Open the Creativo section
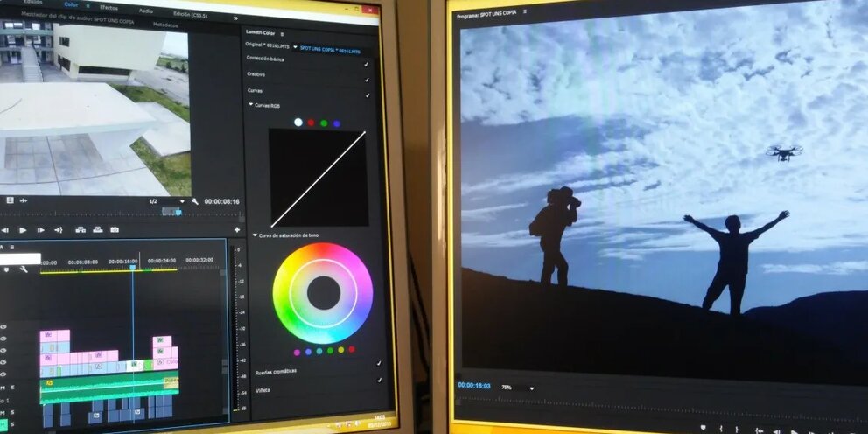 255,74
